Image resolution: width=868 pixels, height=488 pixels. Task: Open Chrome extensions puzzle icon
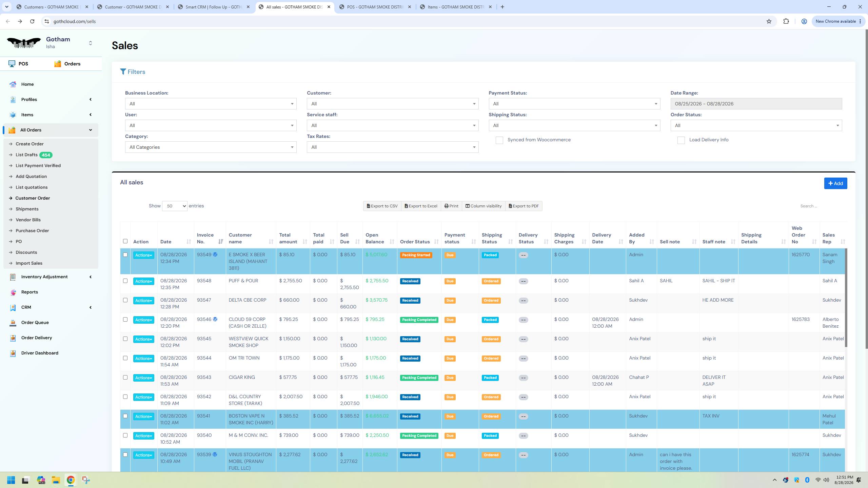point(786,21)
